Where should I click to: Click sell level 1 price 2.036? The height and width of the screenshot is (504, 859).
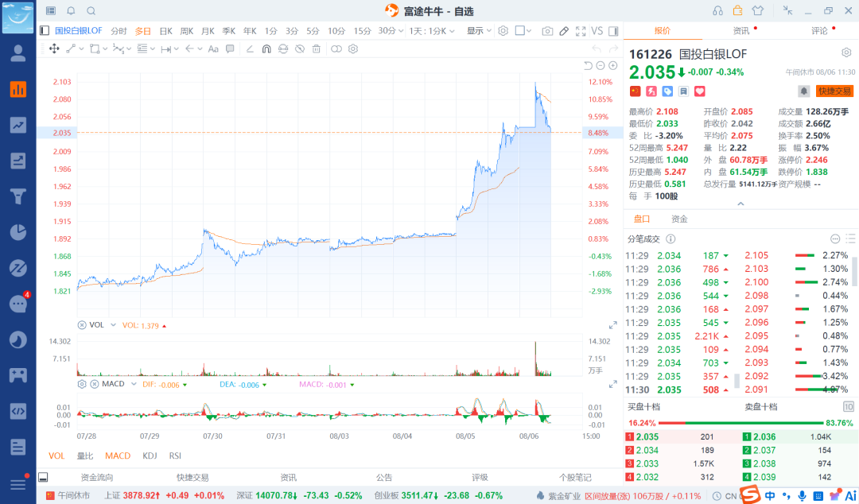pos(764,437)
